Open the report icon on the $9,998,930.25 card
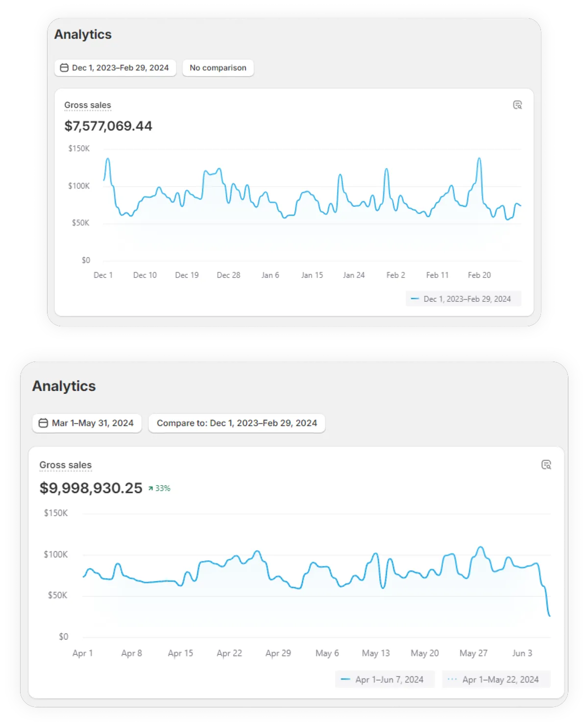 point(546,464)
